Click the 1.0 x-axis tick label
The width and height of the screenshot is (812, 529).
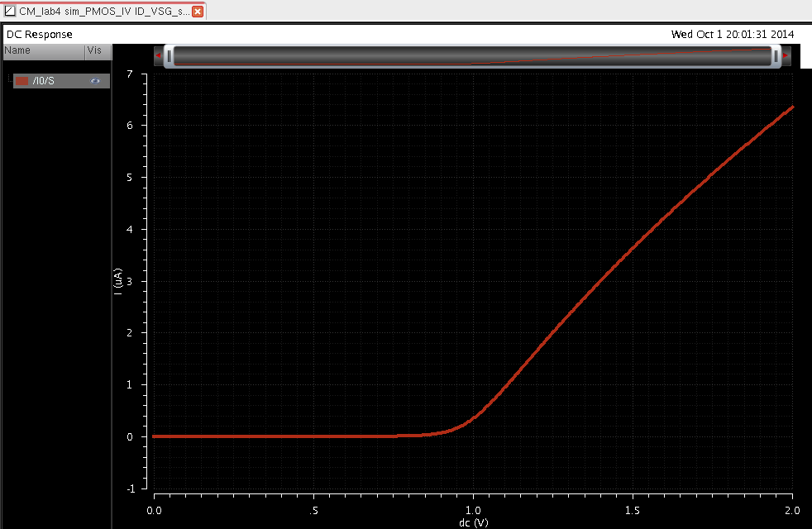click(x=473, y=510)
